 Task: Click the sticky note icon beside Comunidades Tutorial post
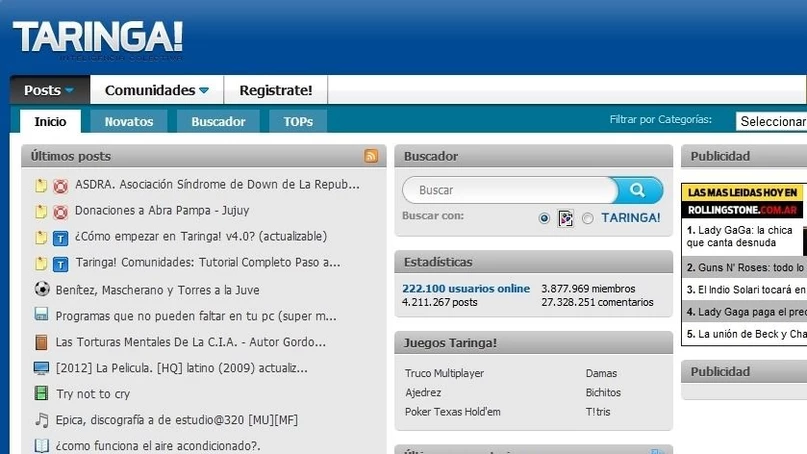coord(41,264)
